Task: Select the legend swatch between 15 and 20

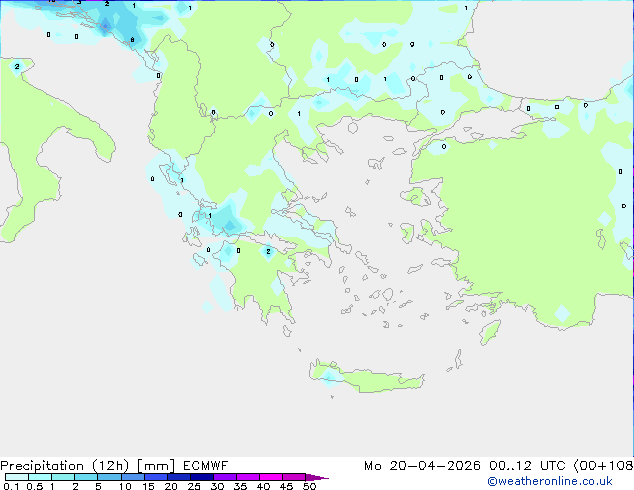Action: point(156,477)
